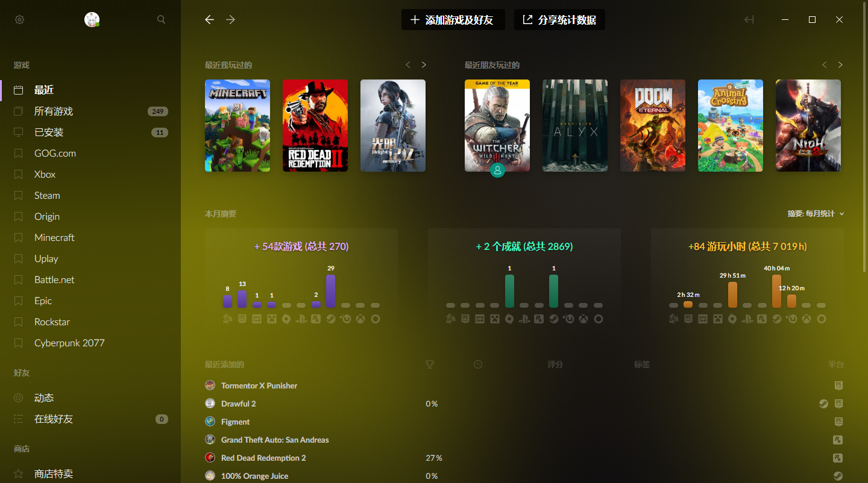Click the Steam platform icon in Drawful 2 row
The height and width of the screenshot is (483, 868).
823,404
